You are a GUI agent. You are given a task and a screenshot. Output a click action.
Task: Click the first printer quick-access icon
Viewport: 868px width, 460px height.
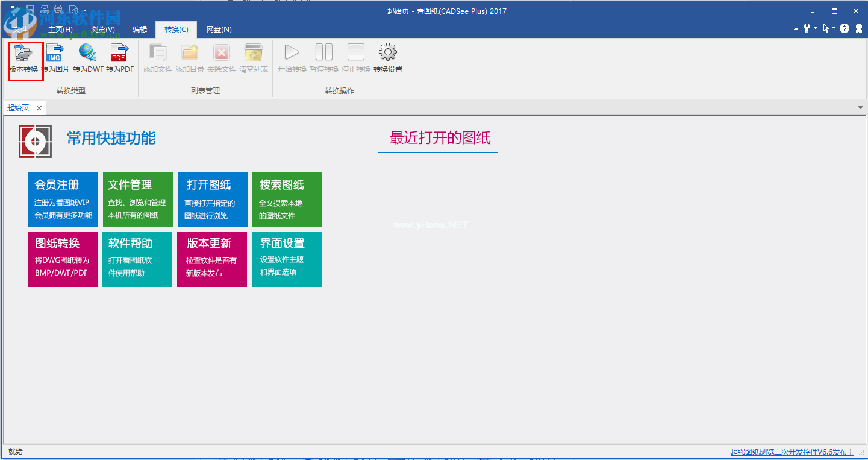coord(45,10)
